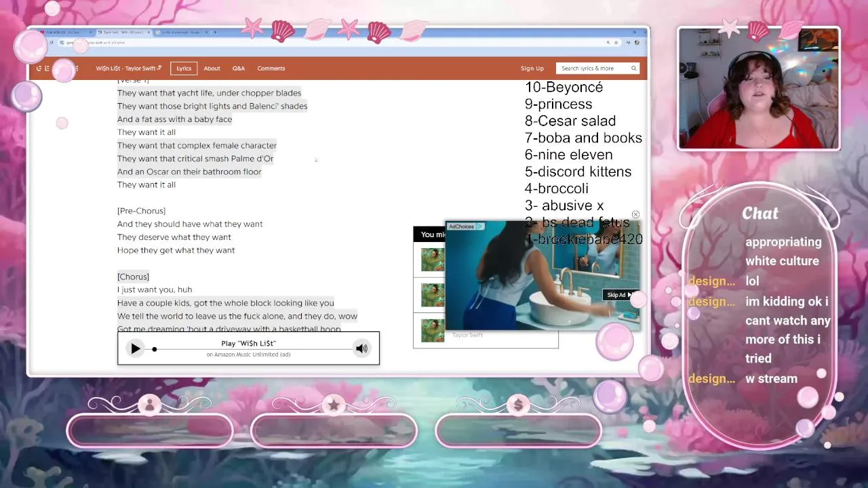
Task: Switch to the third browser tab
Action: pos(180,32)
